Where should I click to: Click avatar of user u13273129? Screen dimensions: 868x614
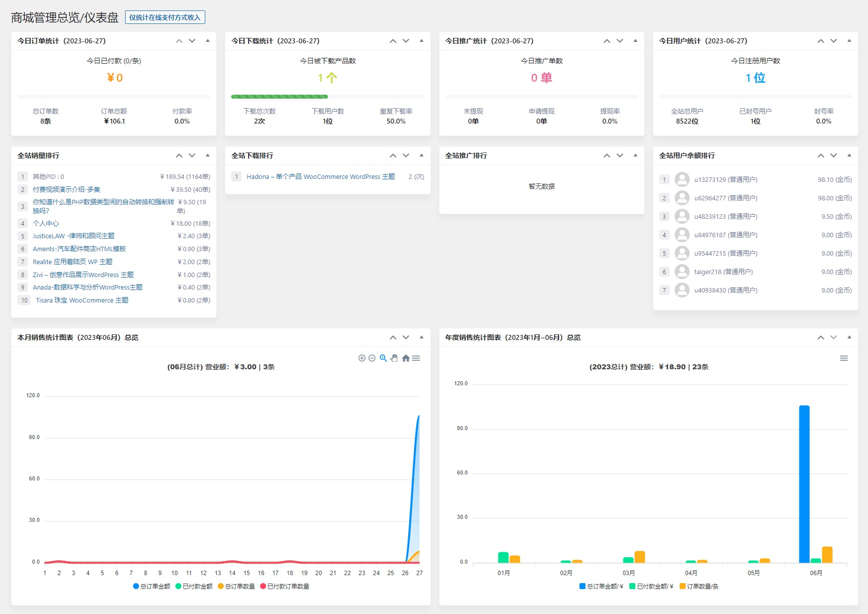[x=682, y=179]
